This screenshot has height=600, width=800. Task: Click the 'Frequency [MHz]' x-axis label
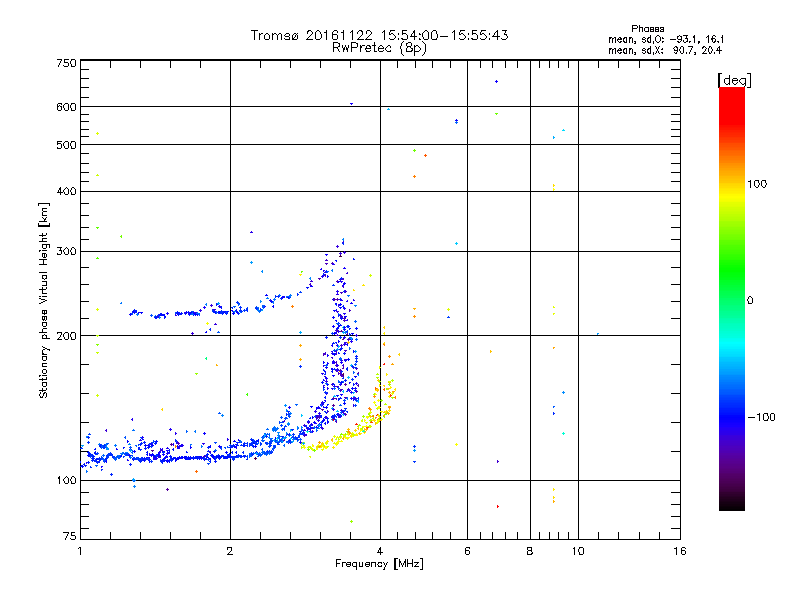[x=379, y=564]
